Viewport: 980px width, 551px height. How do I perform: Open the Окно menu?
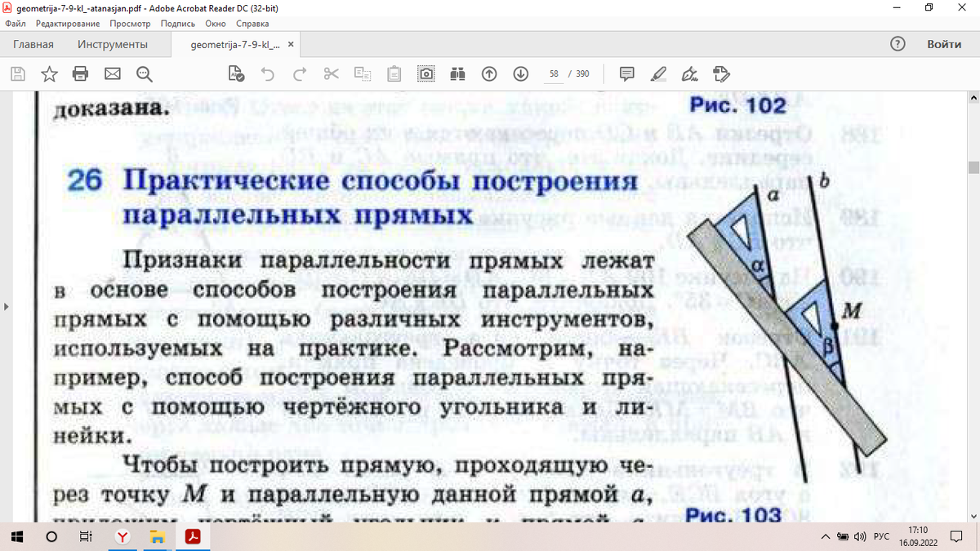pyautogui.click(x=215, y=24)
